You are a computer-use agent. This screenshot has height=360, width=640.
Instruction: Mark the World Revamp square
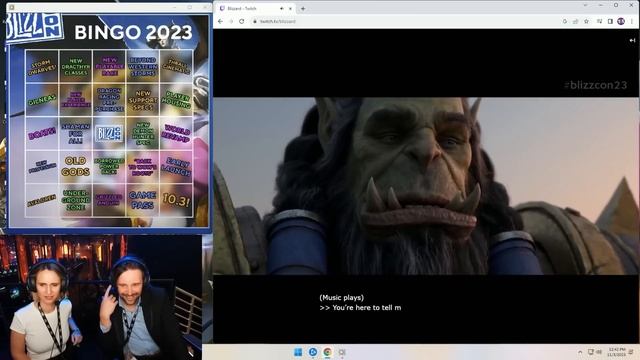tap(176, 133)
